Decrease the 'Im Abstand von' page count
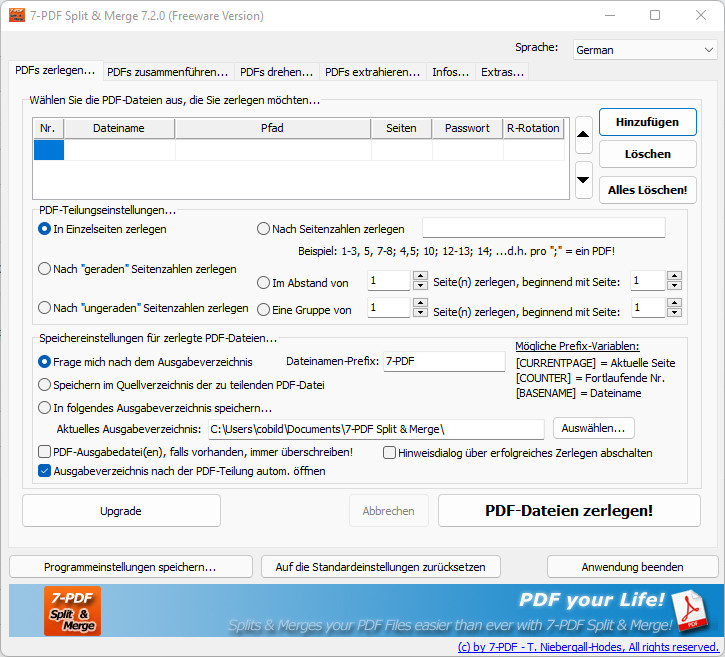Screen dimensions: 725x657 pos(420,285)
